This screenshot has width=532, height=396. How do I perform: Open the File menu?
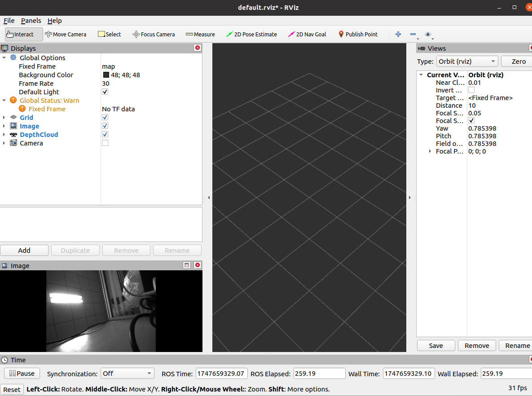tap(9, 21)
